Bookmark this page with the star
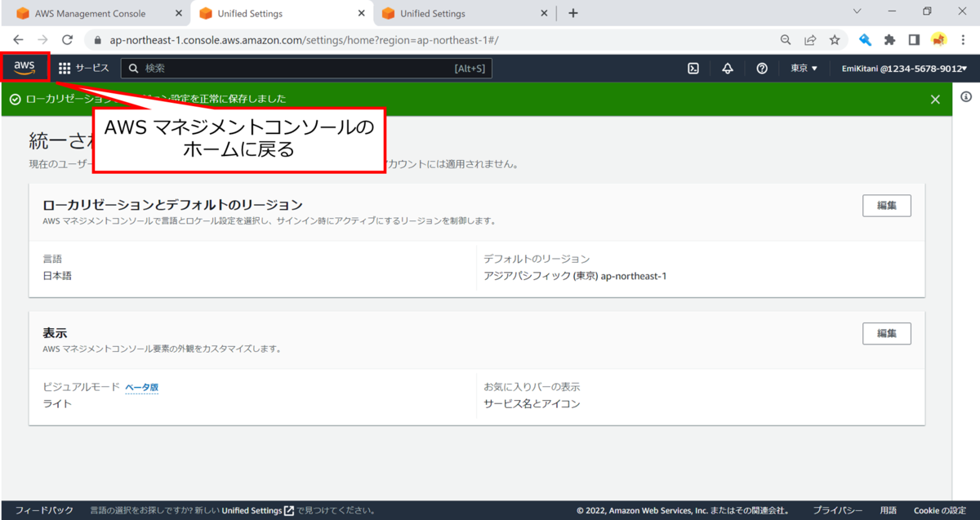This screenshot has width=980, height=520. pos(835,39)
